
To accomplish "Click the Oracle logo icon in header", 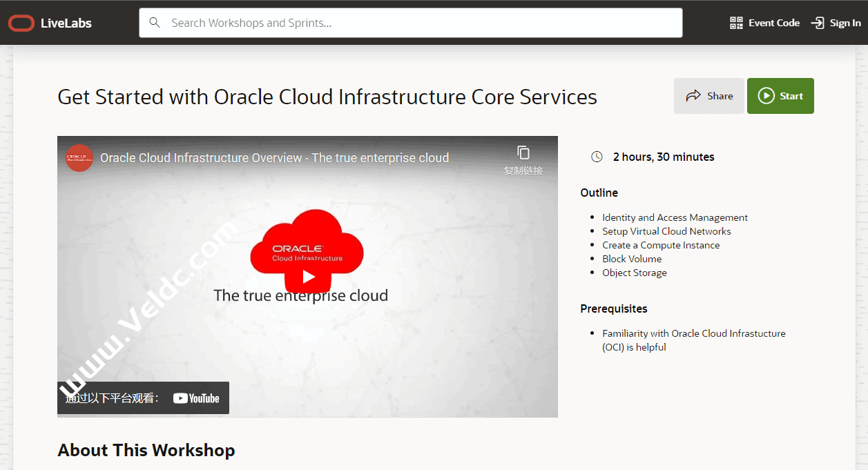I will tap(21, 23).
